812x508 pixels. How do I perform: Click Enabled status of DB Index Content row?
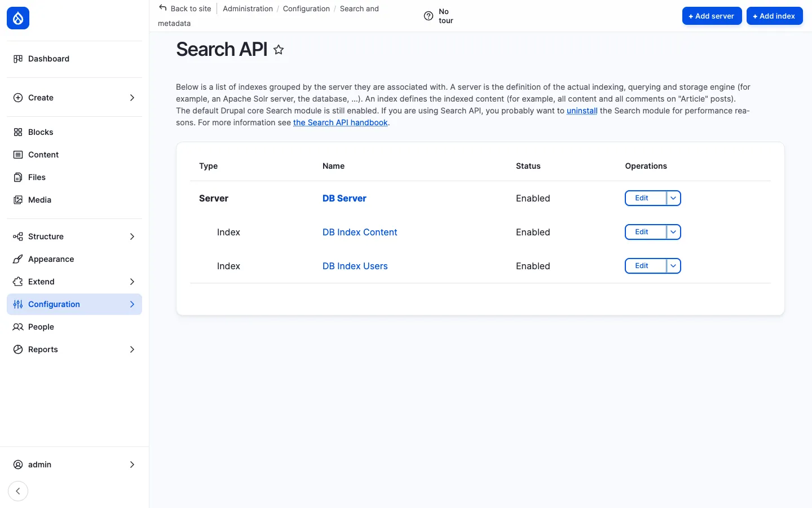[x=533, y=232]
